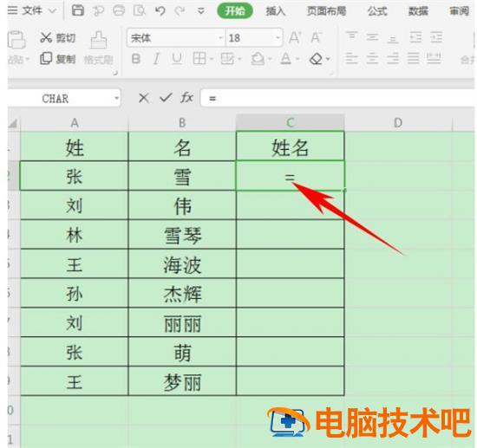Screen dimensions: 477x448
Task: Expand the Font color dropdown arrow
Action: click(x=297, y=59)
